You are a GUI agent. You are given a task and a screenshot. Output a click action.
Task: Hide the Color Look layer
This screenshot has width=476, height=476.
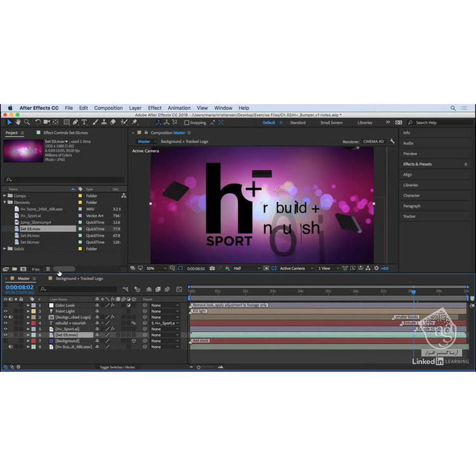pos(6,305)
